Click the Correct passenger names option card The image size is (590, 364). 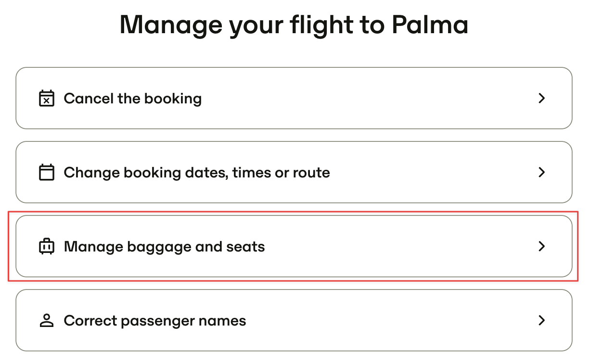294,320
